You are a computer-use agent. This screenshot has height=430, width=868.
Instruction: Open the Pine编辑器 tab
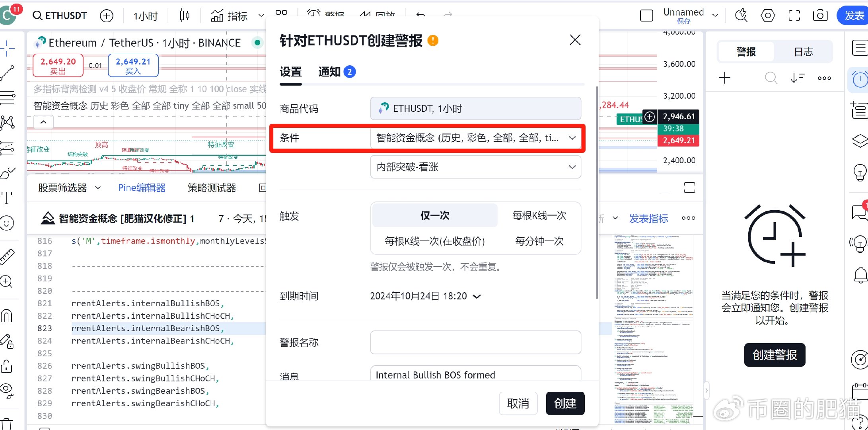point(142,188)
